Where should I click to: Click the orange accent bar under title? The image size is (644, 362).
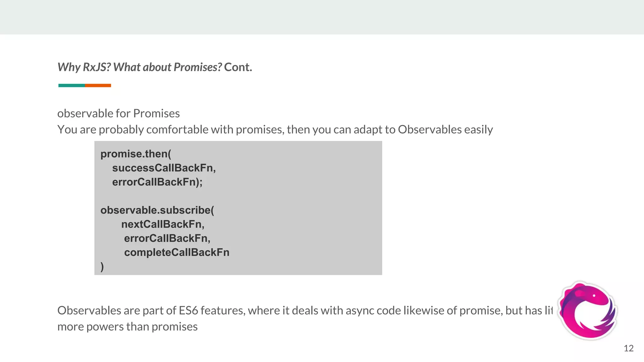point(98,85)
